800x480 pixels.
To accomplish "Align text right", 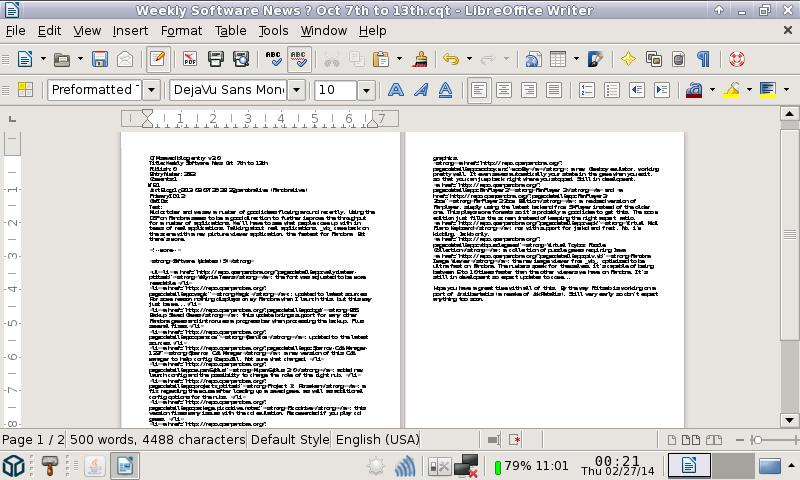I will [529, 90].
